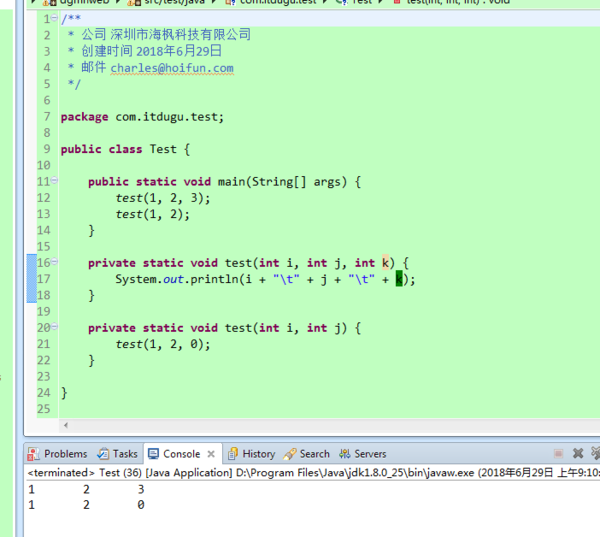Click line number 25 in the editor gutter
Viewport: 600px width, 537px height.
click(44, 409)
